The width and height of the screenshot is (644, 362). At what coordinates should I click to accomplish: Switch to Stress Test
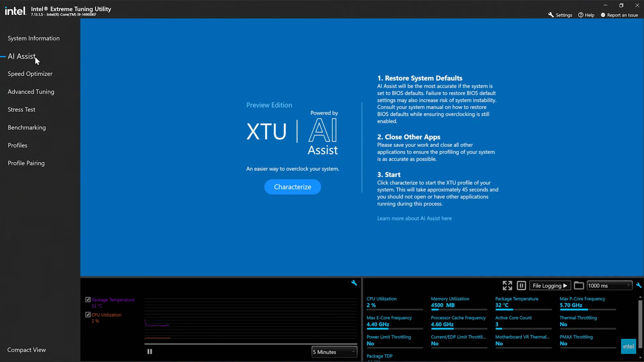tap(21, 110)
